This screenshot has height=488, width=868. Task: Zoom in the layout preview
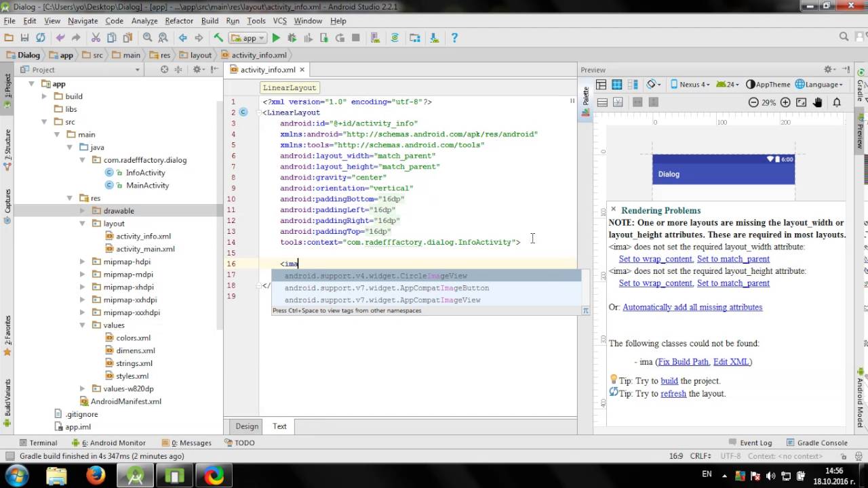(x=785, y=102)
